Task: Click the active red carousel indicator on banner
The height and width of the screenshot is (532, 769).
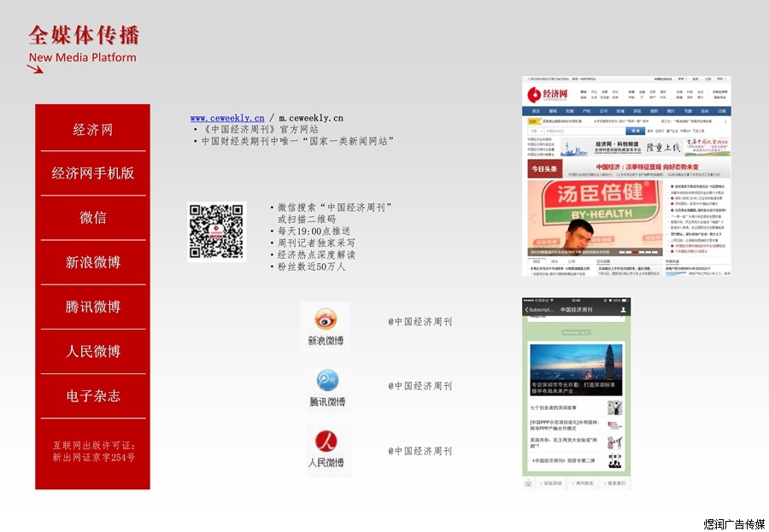Action: coord(635,252)
